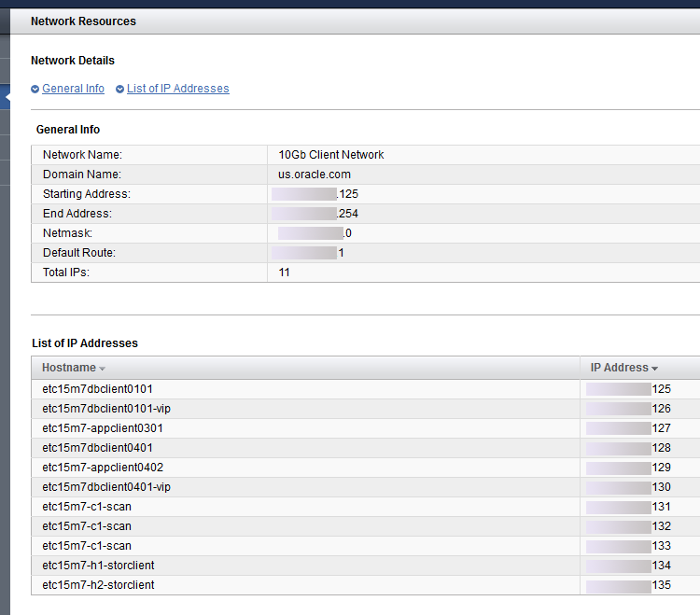This screenshot has width=700, height=615.
Task: Select hostname etc15m7-appclient0402
Action: 103,468
